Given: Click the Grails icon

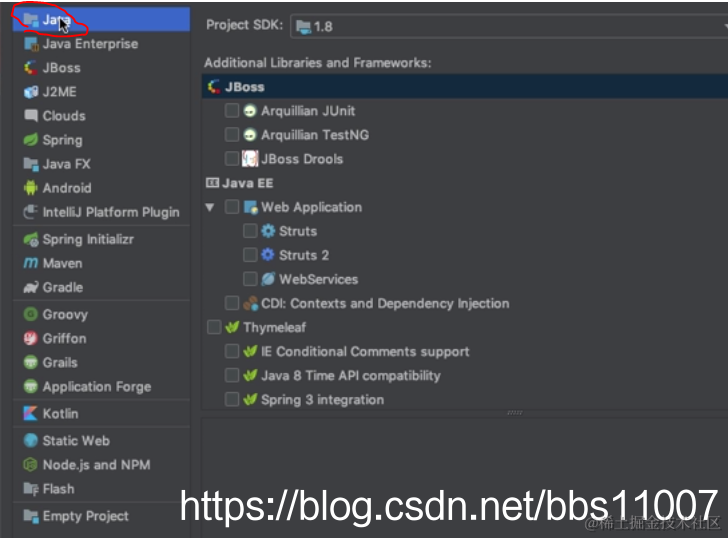Looking at the screenshot, I should [31, 363].
